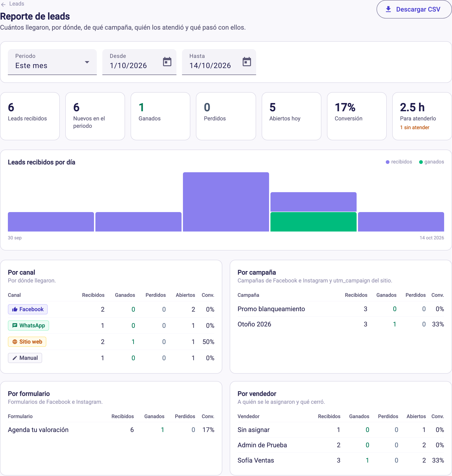Click the chat icon on WhatsApp chip
The image size is (452, 476).
[15, 326]
